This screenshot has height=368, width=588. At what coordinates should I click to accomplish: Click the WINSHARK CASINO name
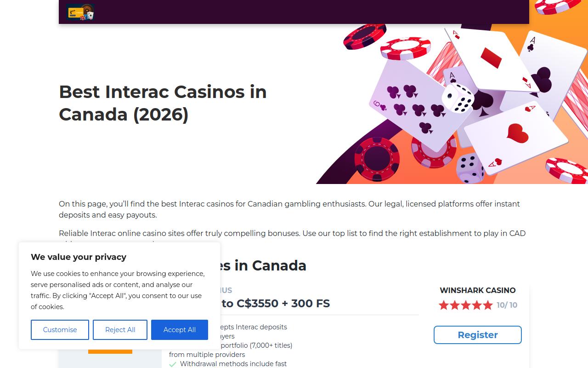[x=478, y=290]
